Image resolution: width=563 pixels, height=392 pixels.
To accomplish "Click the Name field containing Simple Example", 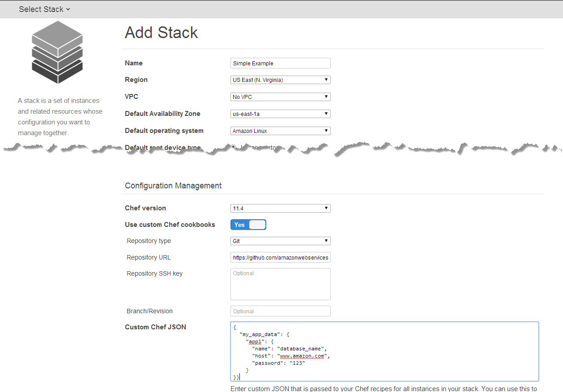I will point(280,63).
